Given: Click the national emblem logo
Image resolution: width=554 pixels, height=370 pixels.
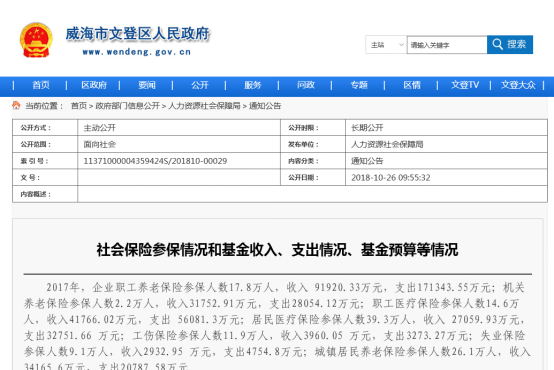Looking at the screenshot, I should [36, 40].
